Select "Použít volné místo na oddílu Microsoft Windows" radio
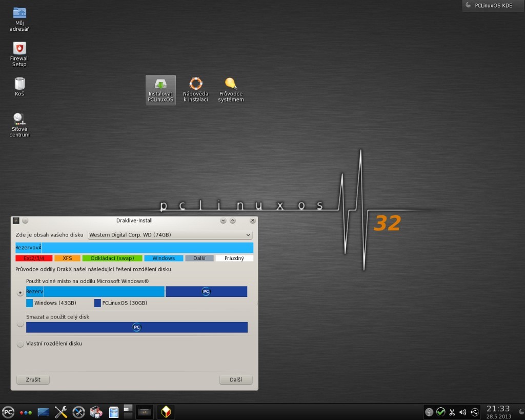 [20, 292]
